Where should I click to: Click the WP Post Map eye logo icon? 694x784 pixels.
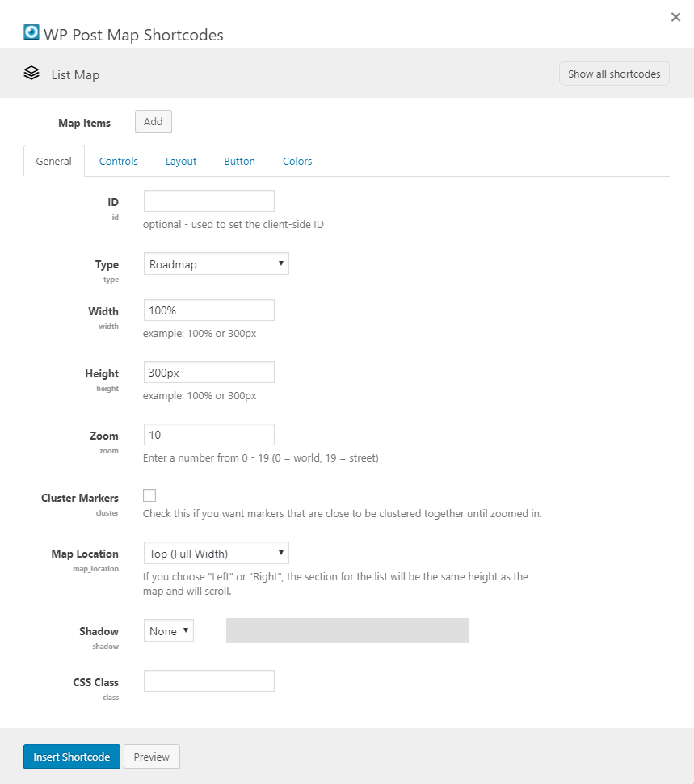pyautogui.click(x=32, y=32)
